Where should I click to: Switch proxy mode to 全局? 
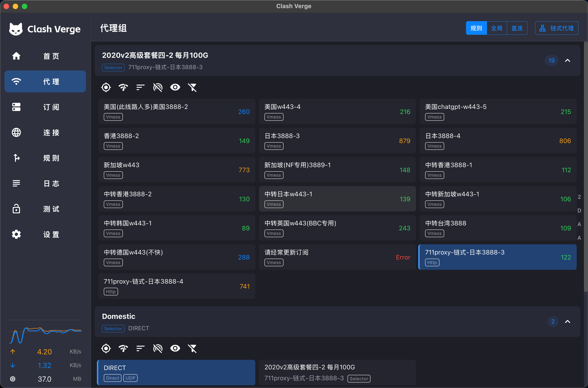(497, 28)
